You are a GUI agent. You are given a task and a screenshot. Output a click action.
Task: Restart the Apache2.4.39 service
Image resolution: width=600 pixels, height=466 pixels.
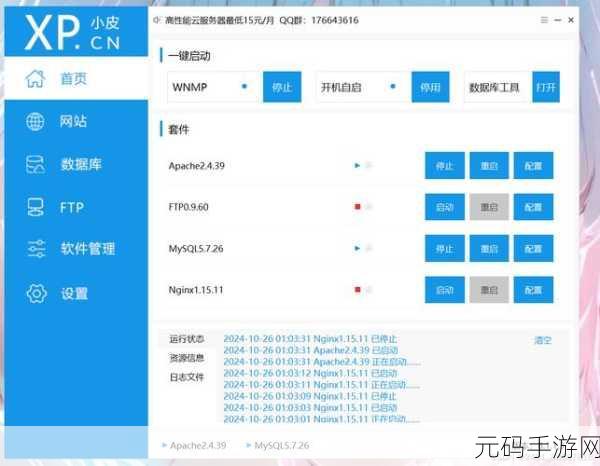(489, 166)
